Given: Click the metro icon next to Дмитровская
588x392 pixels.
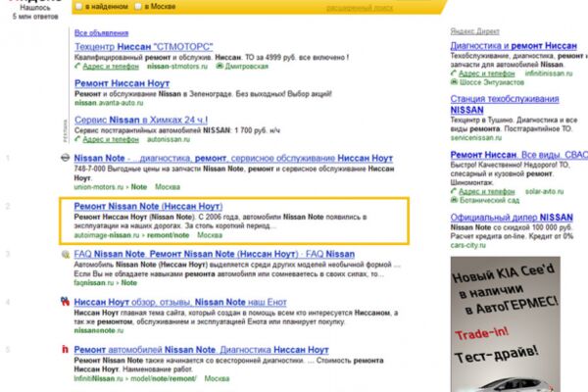Looking at the screenshot, I should point(220,66).
